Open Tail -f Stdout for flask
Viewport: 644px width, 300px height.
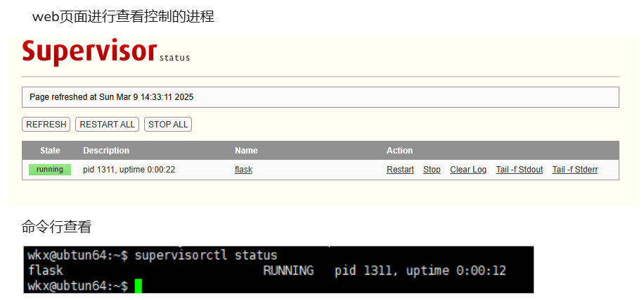click(x=519, y=170)
